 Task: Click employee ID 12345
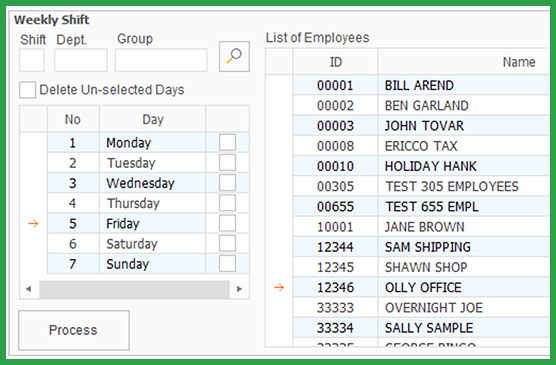335,267
